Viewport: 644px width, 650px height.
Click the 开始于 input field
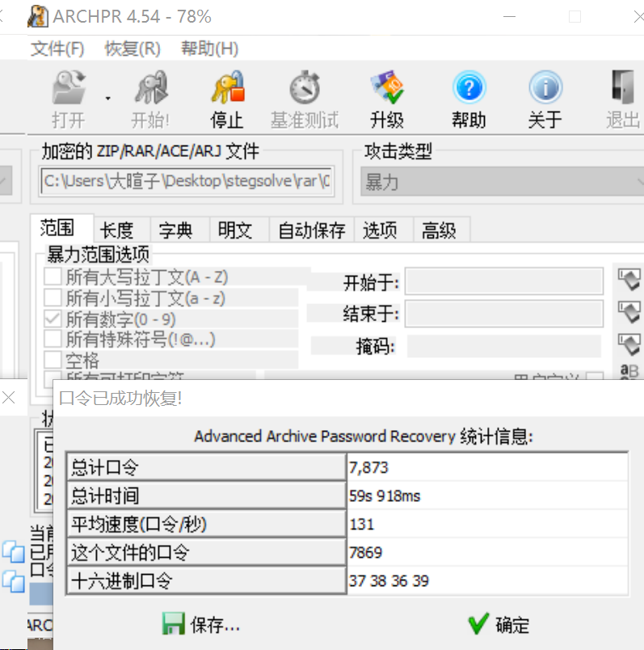point(504,281)
